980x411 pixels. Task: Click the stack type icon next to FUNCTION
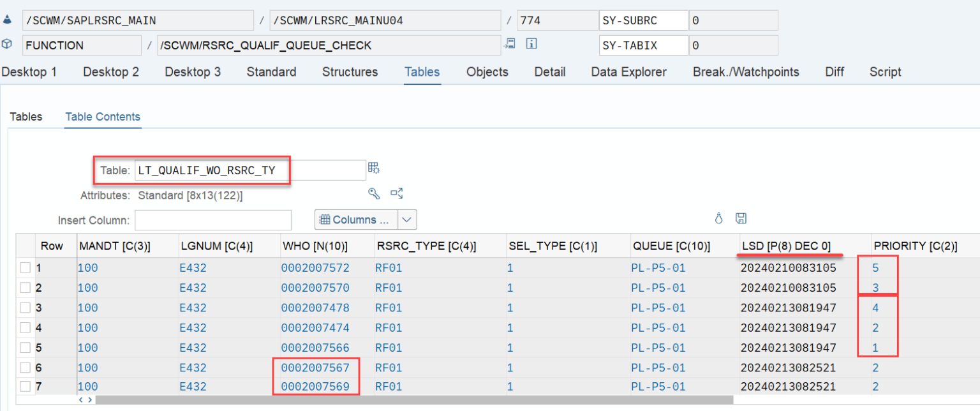click(x=8, y=45)
